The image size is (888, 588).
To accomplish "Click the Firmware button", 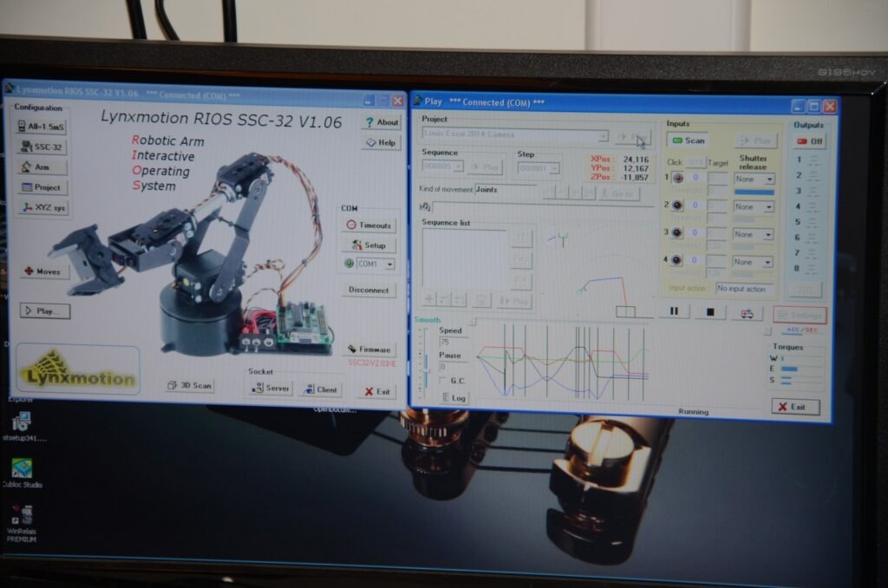I will (x=369, y=350).
